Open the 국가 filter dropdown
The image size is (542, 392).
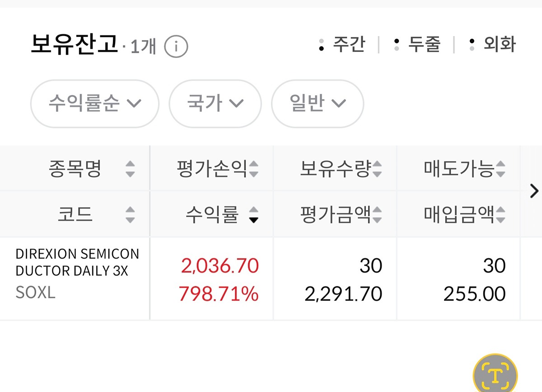coord(215,104)
